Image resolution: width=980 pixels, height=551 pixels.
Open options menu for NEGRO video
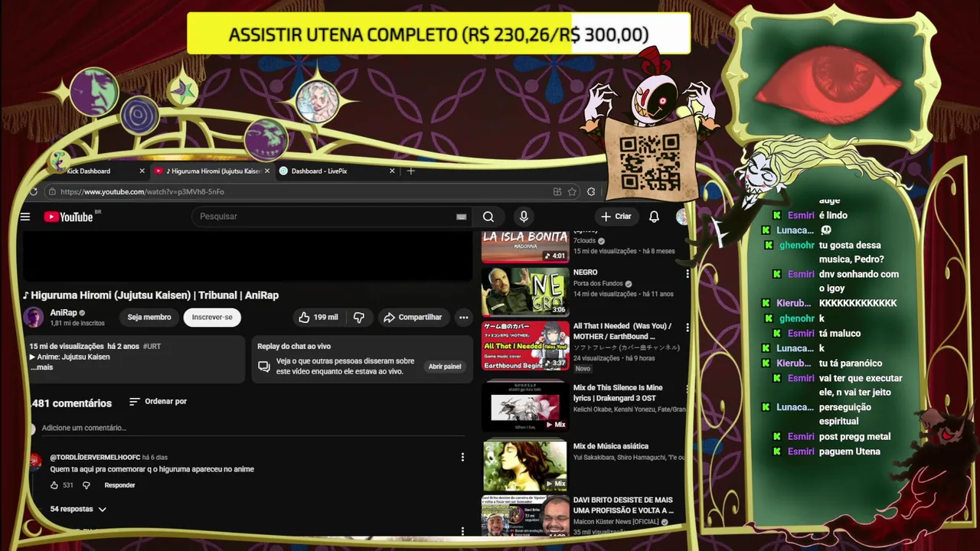coord(688,273)
